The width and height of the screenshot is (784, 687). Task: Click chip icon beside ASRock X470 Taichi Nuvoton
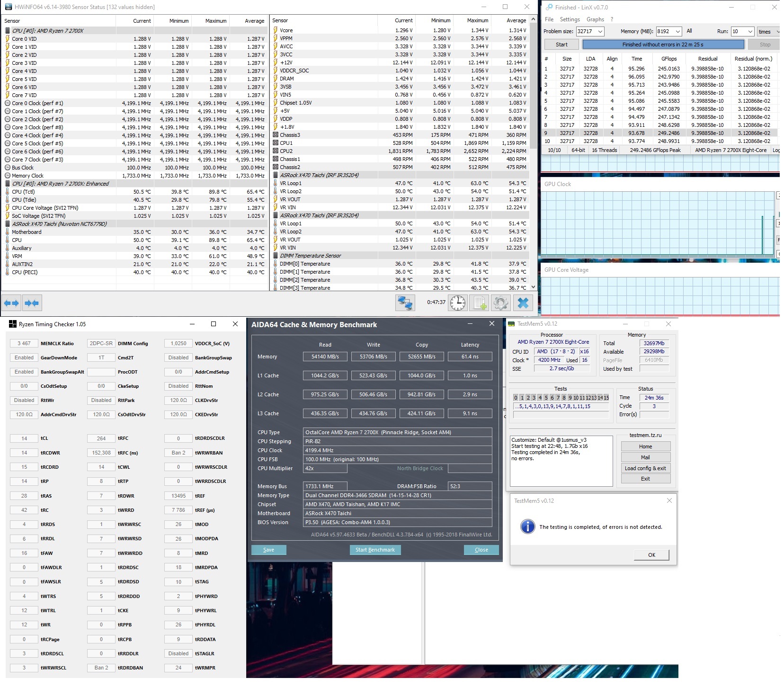coord(8,224)
